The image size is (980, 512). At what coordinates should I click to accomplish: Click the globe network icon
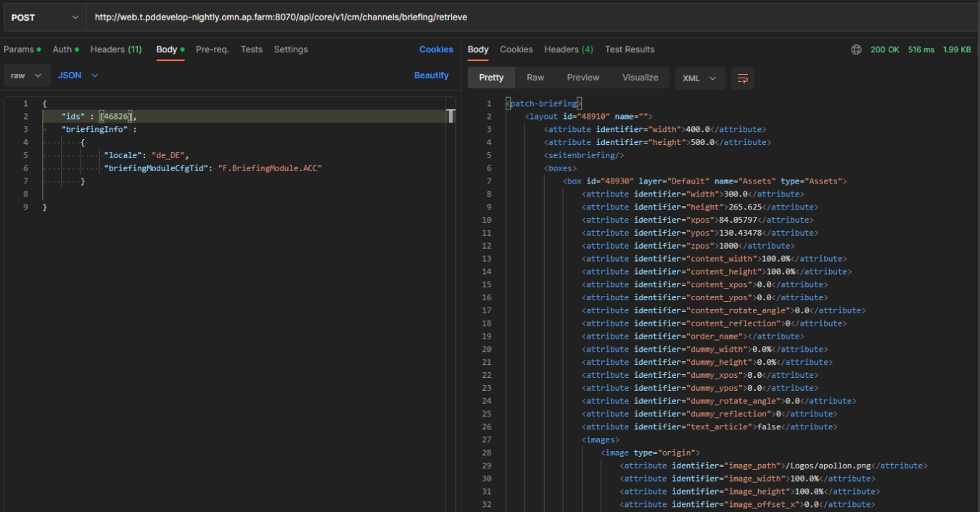856,50
